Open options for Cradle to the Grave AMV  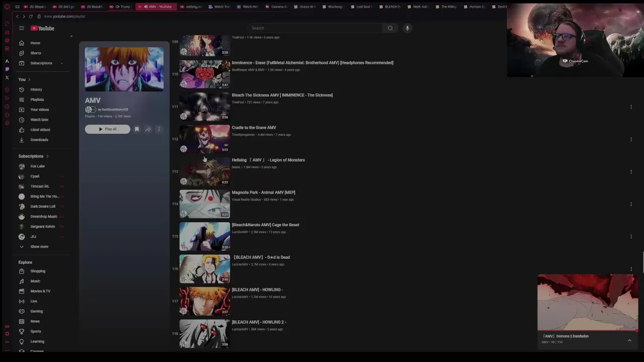tap(631, 139)
